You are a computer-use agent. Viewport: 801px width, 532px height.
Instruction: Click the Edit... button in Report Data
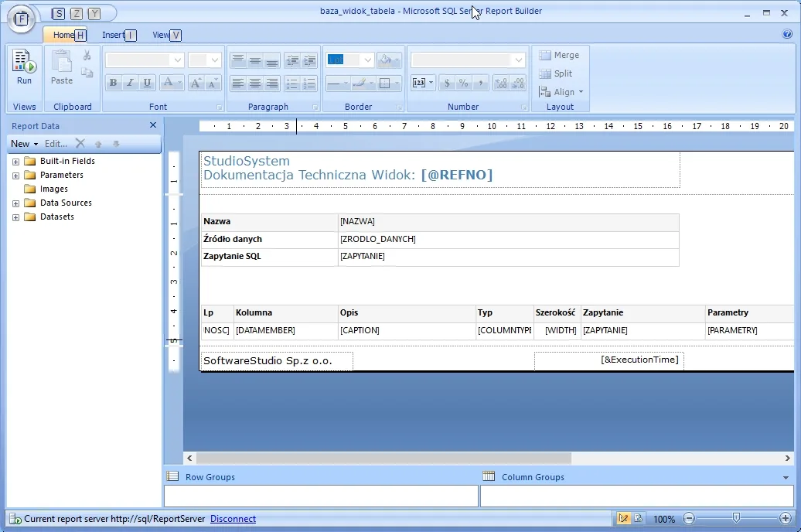coord(56,144)
